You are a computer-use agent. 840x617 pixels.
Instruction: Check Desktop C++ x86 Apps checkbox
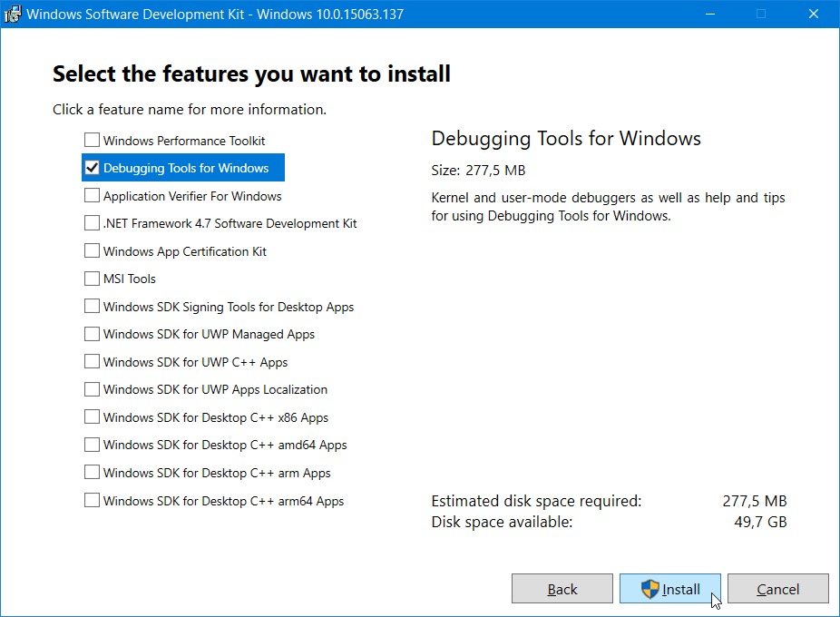point(93,417)
